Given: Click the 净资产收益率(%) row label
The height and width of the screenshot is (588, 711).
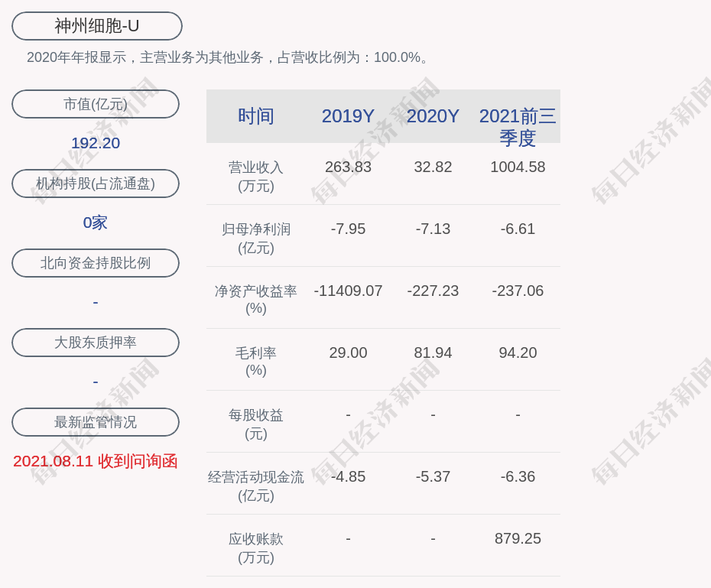Looking at the screenshot, I should point(256,300).
